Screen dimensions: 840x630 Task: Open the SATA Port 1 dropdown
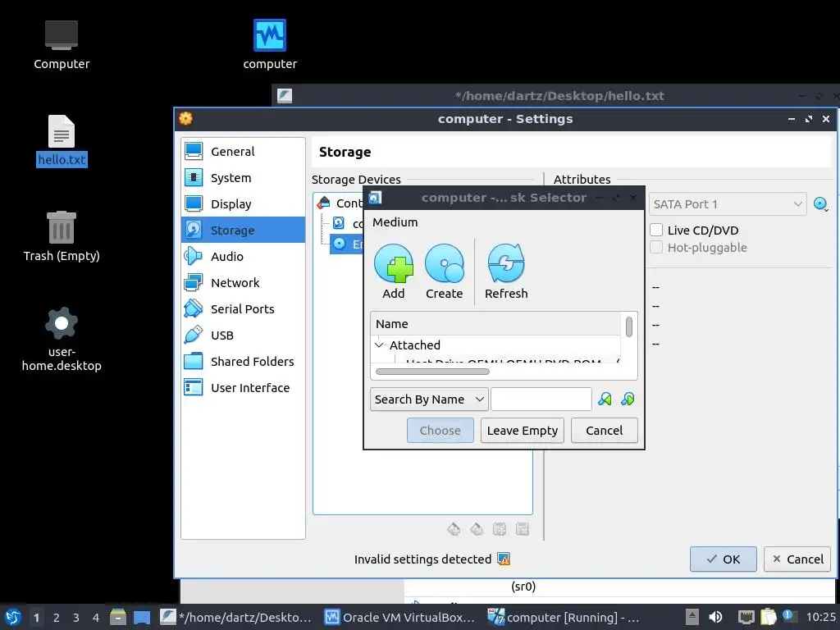coord(728,204)
